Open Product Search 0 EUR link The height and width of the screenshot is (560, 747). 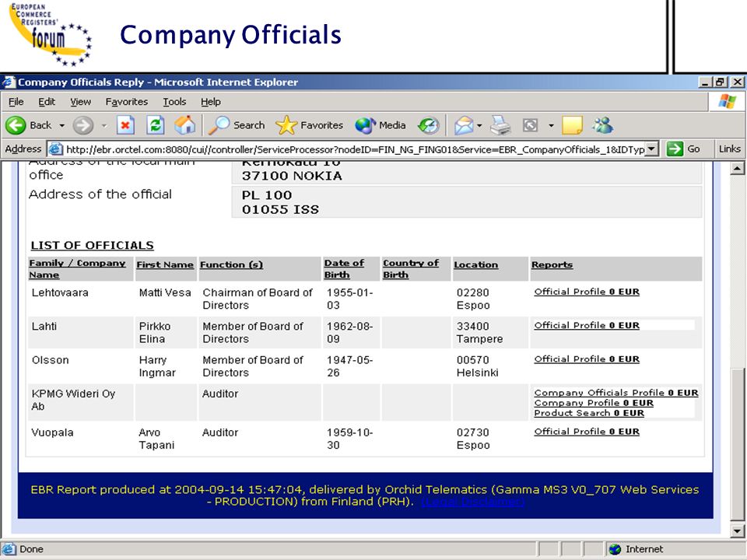pyautogui.click(x=589, y=413)
